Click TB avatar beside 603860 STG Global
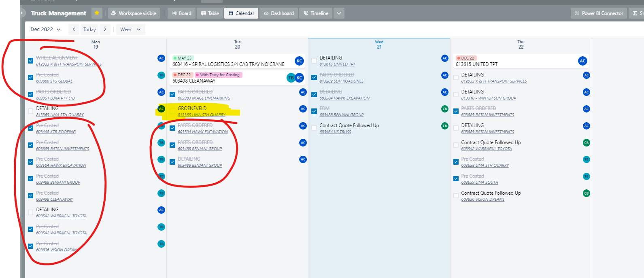Viewport: 644px width, 278px height. click(x=161, y=75)
